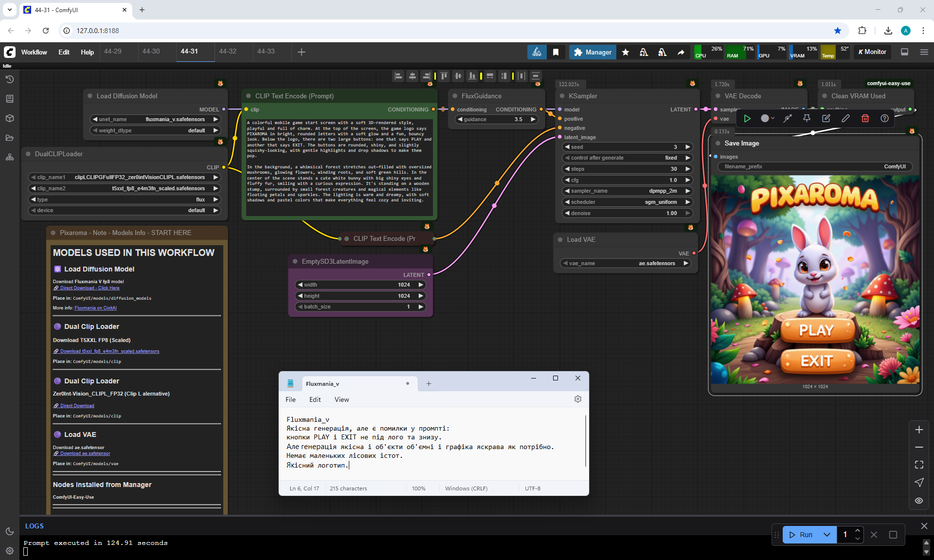
Task: Toggle bottom panel icon in top bar
Action: (904, 52)
